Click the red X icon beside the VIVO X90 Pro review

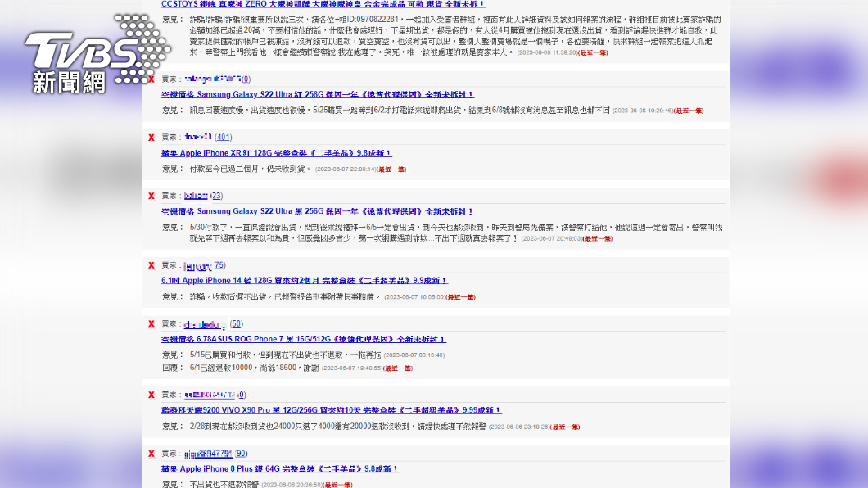[151, 395]
